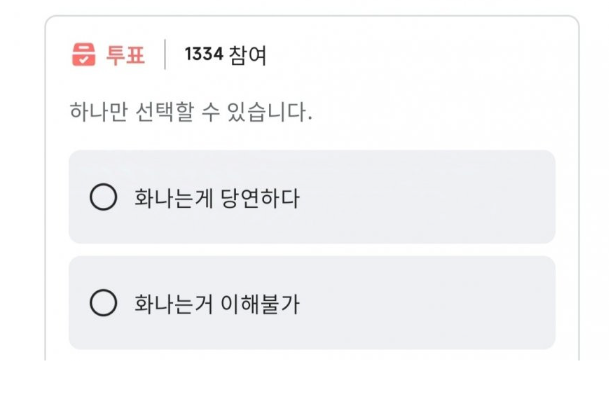Choose the last poll answer circle
This screenshot has width=613, height=397.
pos(103,302)
